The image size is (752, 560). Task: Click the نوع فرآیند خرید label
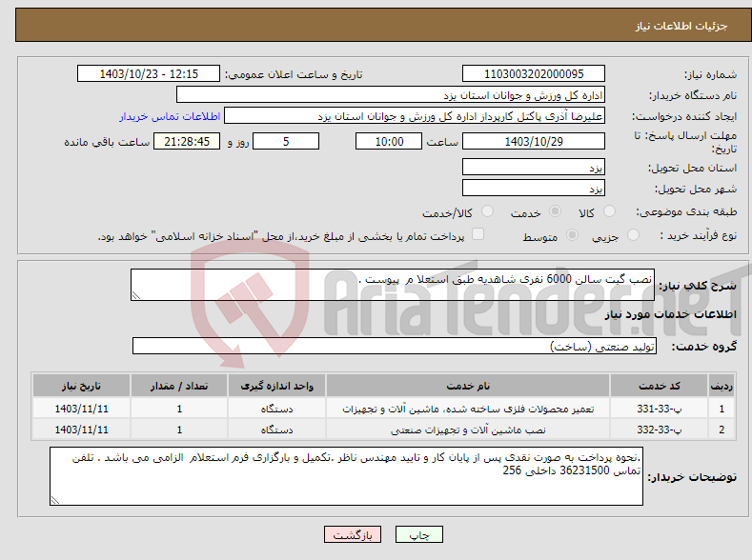(698, 235)
